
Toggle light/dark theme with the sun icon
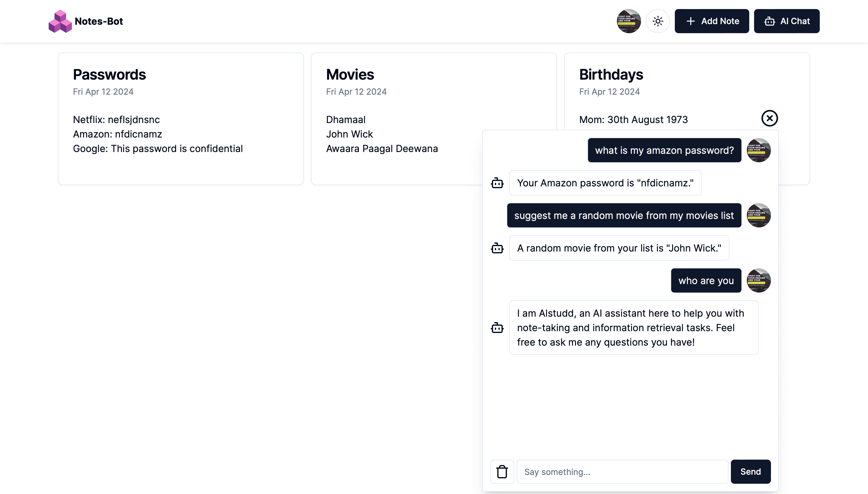click(658, 21)
